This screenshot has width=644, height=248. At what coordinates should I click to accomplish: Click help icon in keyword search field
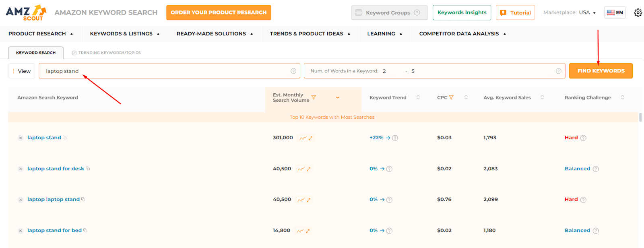293,71
